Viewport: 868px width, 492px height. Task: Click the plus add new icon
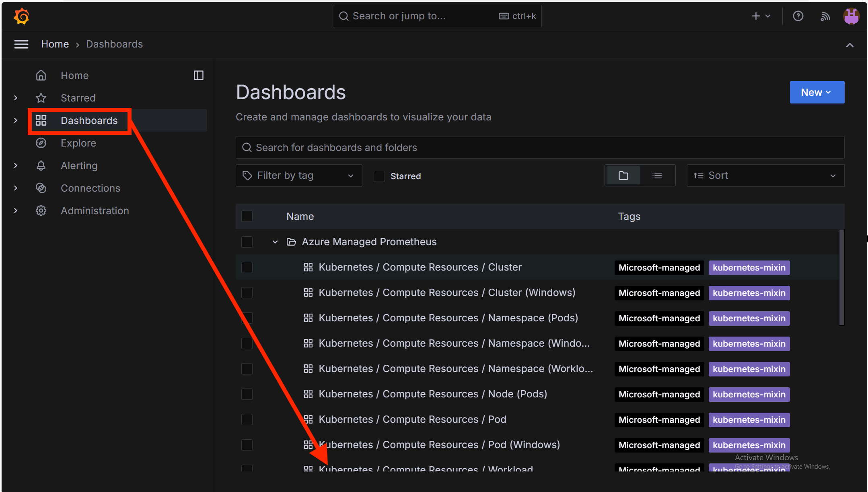pyautogui.click(x=756, y=16)
